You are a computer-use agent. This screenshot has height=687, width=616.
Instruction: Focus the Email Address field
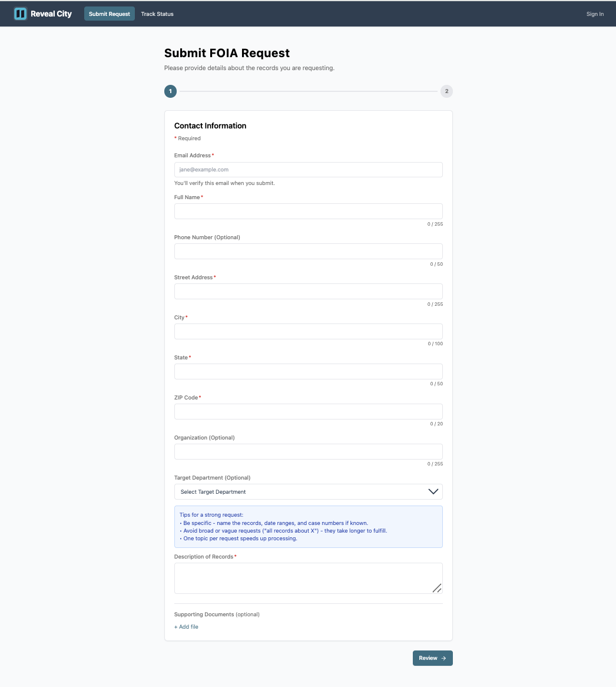(x=308, y=170)
